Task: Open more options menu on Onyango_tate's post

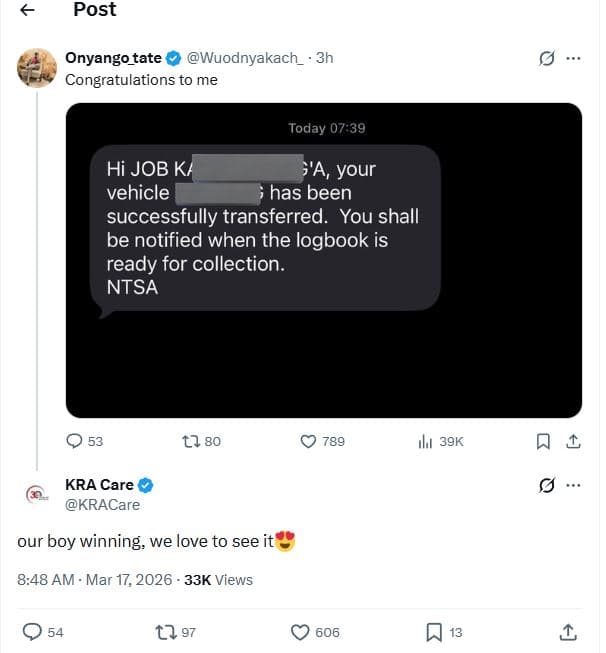Action: click(x=573, y=58)
